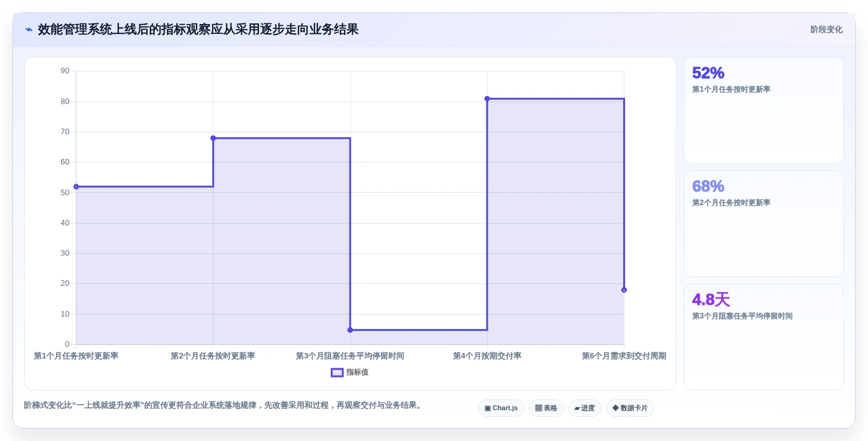Click the caption text starting 阶梯式变化比
Image resolution: width=868 pixels, height=441 pixels.
point(223,405)
